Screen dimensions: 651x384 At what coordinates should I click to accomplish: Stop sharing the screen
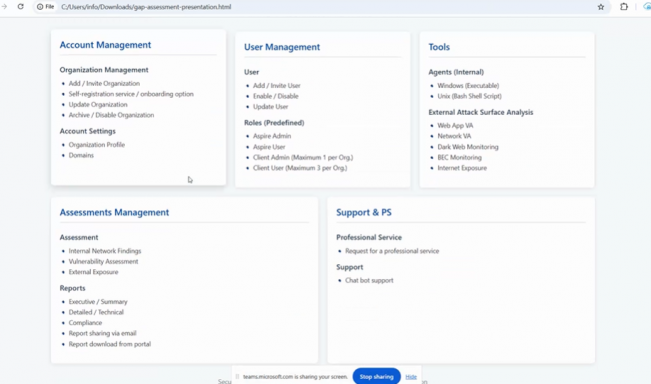click(x=377, y=377)
